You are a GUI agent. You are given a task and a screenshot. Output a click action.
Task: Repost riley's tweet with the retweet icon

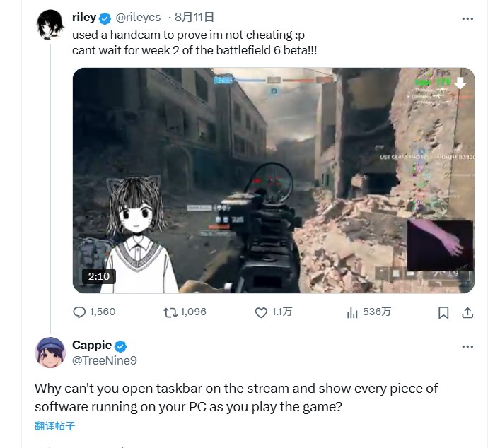[170, 312]
